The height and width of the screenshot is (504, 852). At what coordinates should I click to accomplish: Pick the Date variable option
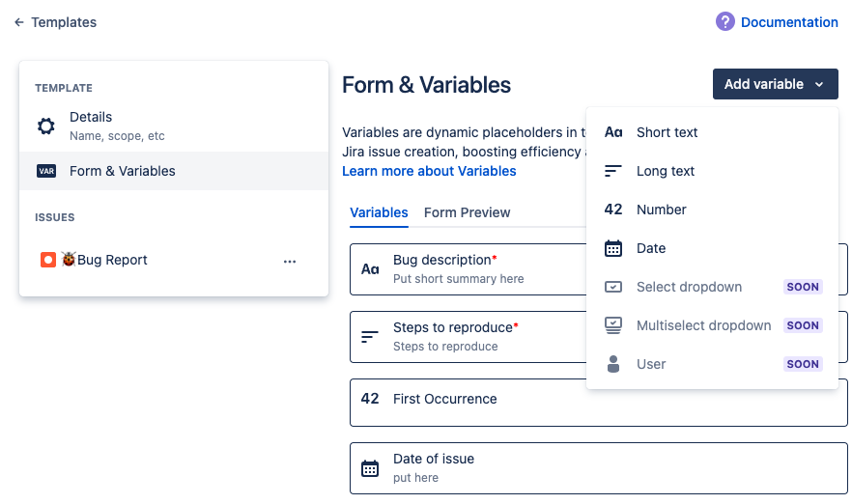point(651,248)
